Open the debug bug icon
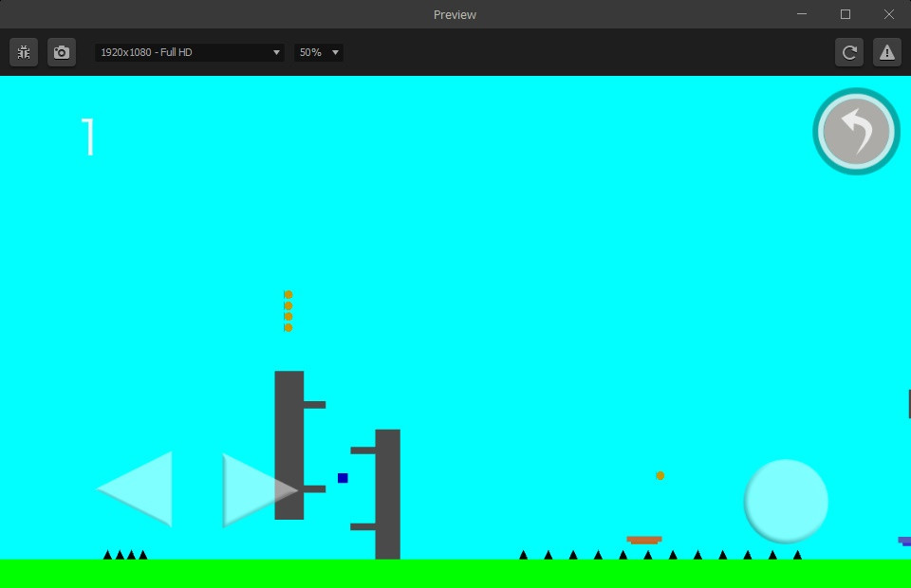This screenshot has height=588, width=911. click(x=24, y=52)
